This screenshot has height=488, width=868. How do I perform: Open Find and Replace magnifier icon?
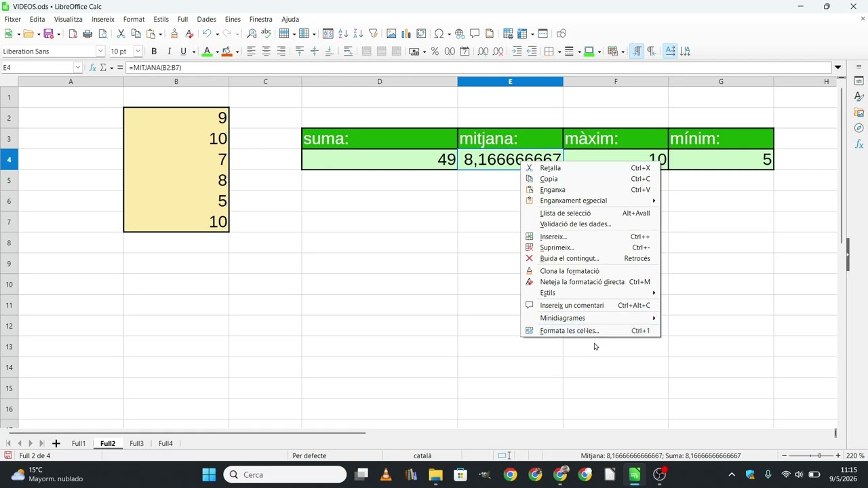click(252, 33)
